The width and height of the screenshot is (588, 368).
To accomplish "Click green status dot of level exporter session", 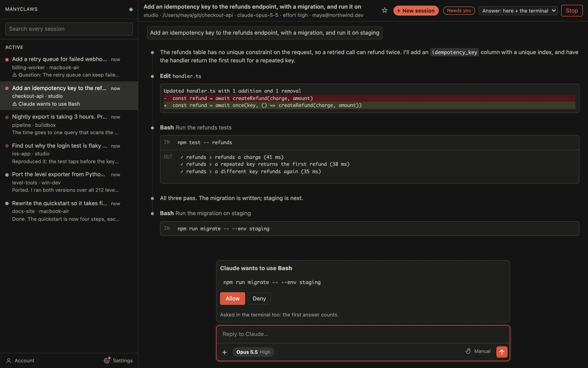I will 7,175.
